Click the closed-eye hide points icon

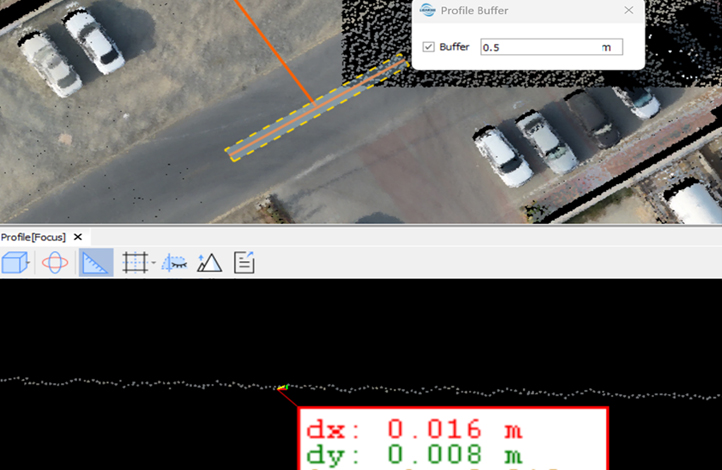175,263
